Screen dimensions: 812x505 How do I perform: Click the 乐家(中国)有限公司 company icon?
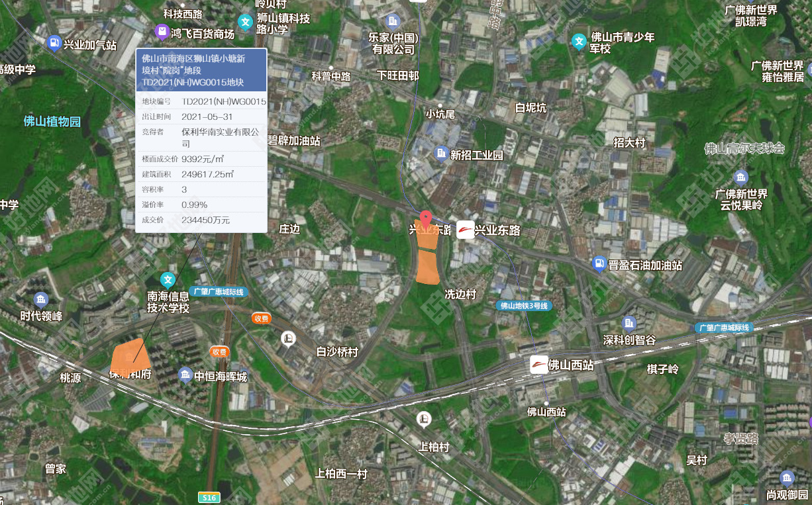[393, 21]
